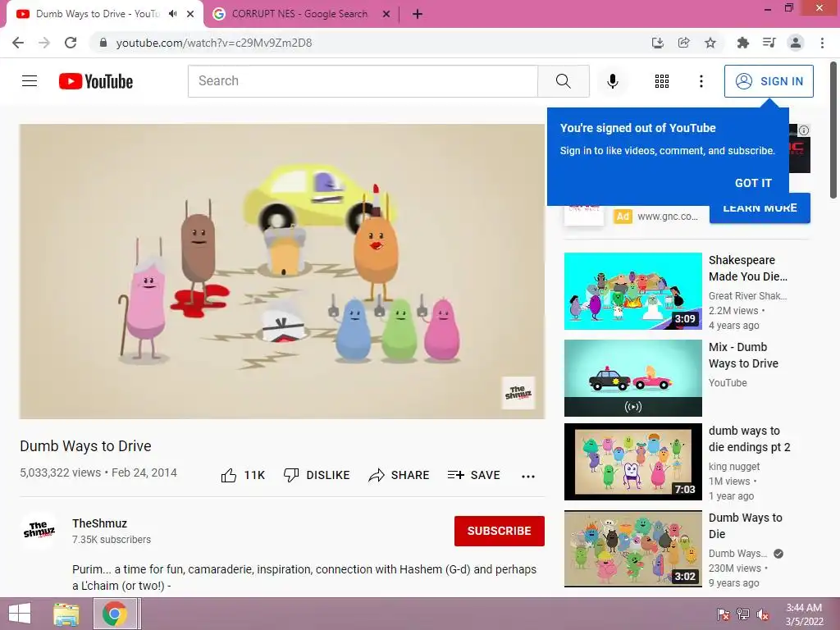
Task: Dislike the Dumb Ways to Drive video
Action: [x=317, y=475]
